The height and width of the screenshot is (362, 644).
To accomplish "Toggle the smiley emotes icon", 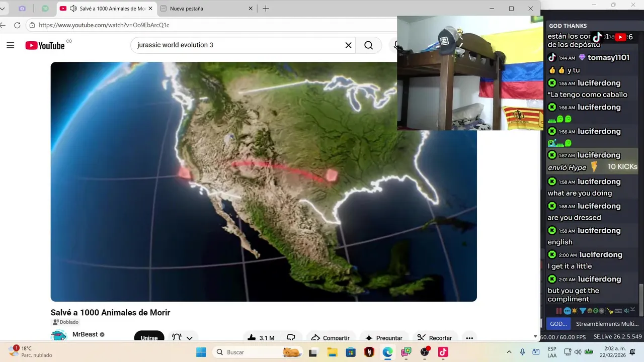I will click(x=590, y=311).
